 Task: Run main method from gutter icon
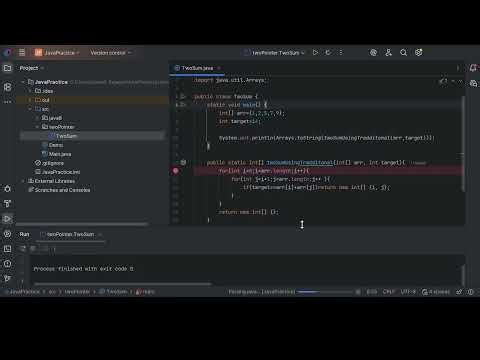coord(182,105)
